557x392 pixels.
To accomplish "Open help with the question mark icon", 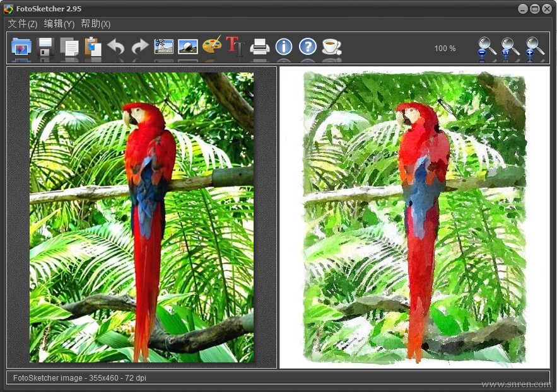I will (x=308, y=47).
